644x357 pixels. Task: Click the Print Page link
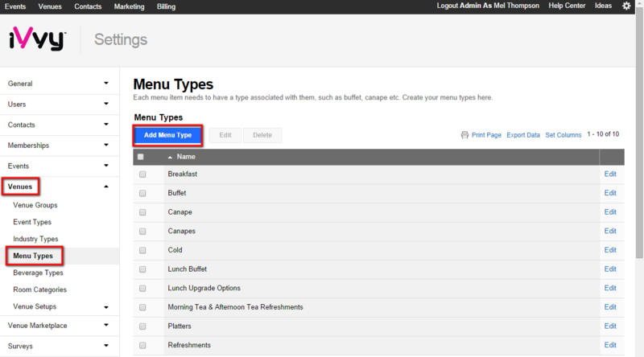point(486,135)
